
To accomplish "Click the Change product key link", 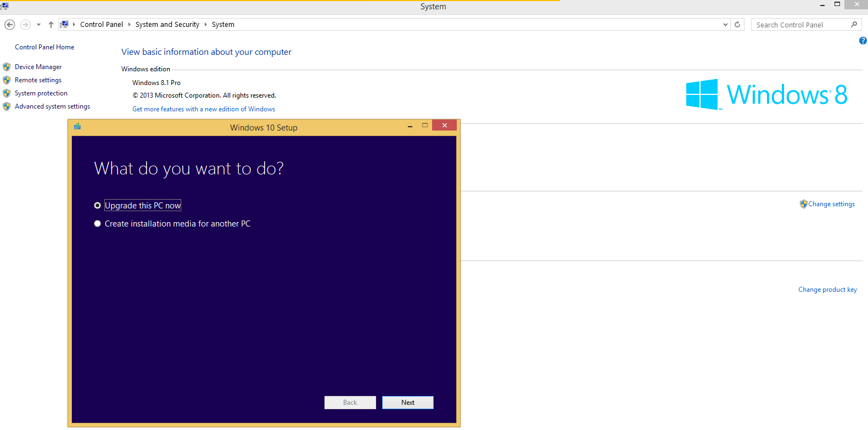I will (827, 290).
